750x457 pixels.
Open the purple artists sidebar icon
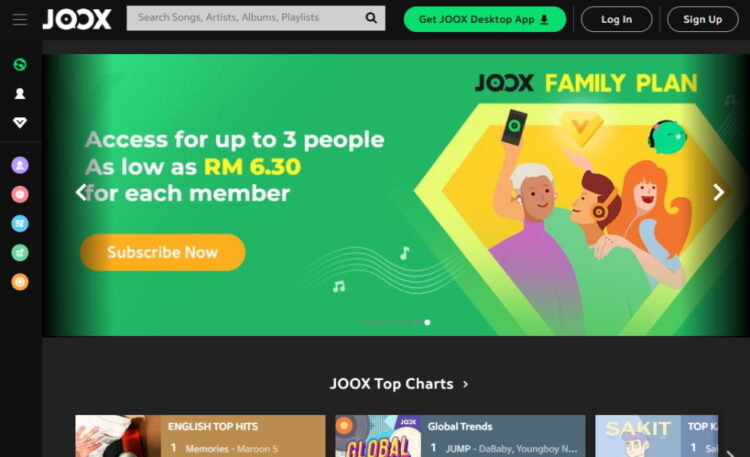click(20, 165)
